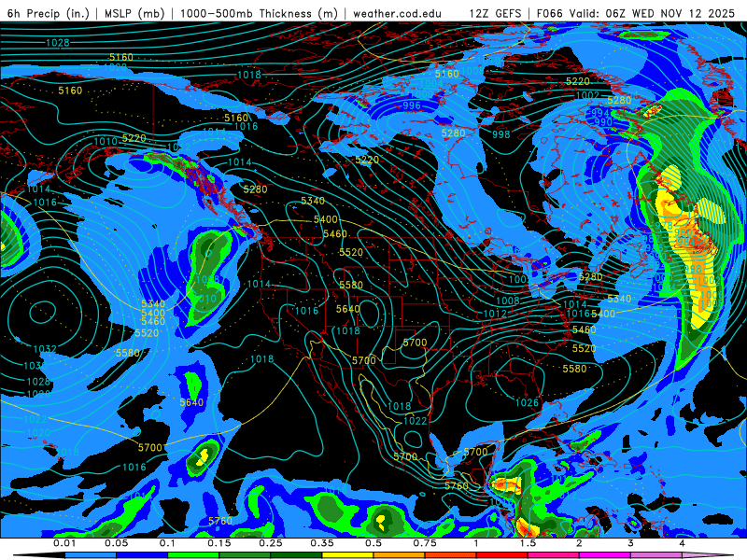
Task: Click the bright green 0.1–0.15 legend swatch
Action: (193, 555)
